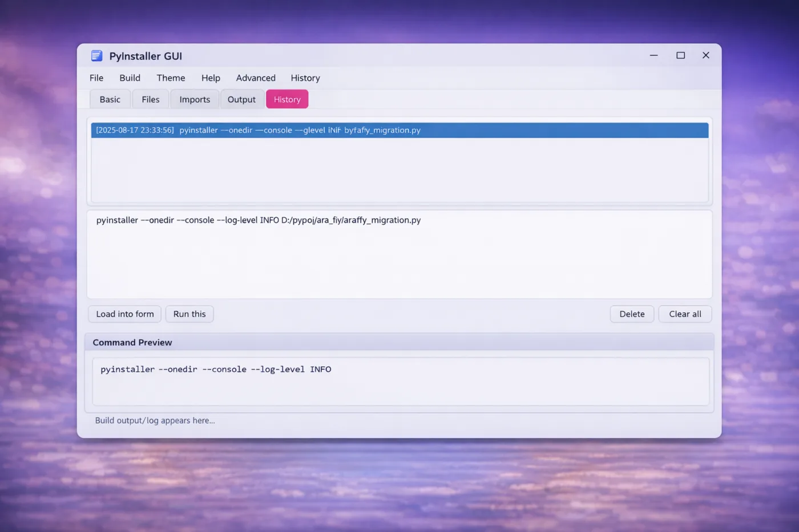799x532 pixels.
Task: Go to the Imports tab
Action: (x=195, y=99)
